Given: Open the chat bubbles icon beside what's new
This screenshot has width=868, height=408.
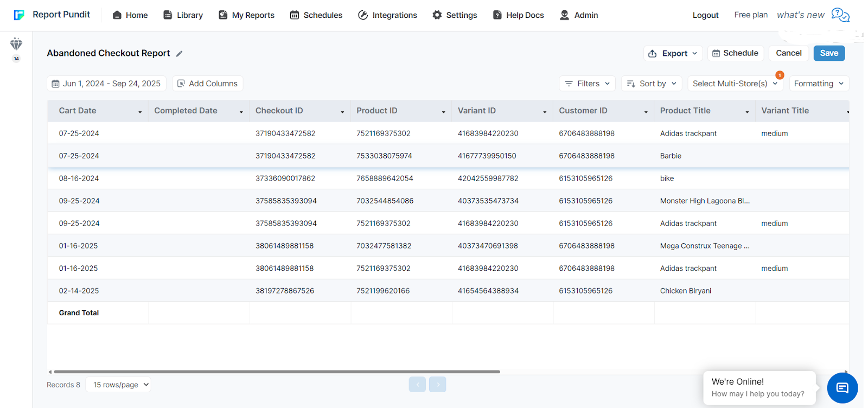Looking at the screenshot, I should tap(840, 15).
